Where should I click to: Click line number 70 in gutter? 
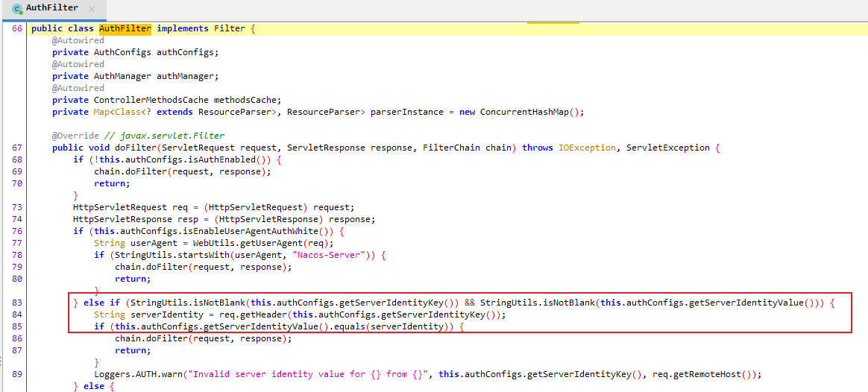tap(16, 183)
